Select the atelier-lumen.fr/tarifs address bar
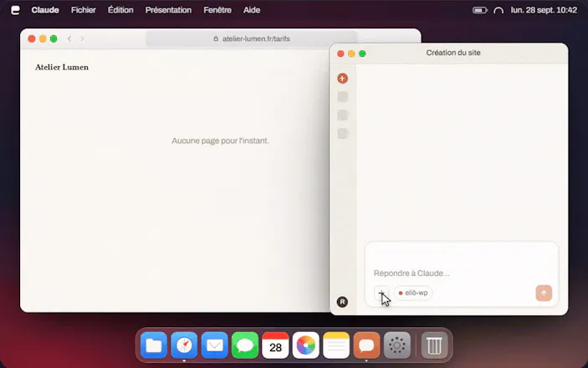 point(252,38)
